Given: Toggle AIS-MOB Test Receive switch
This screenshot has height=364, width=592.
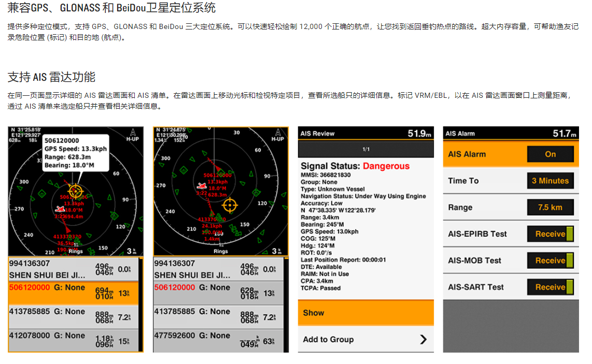Looking at the screenshot, I should [550, 260].
